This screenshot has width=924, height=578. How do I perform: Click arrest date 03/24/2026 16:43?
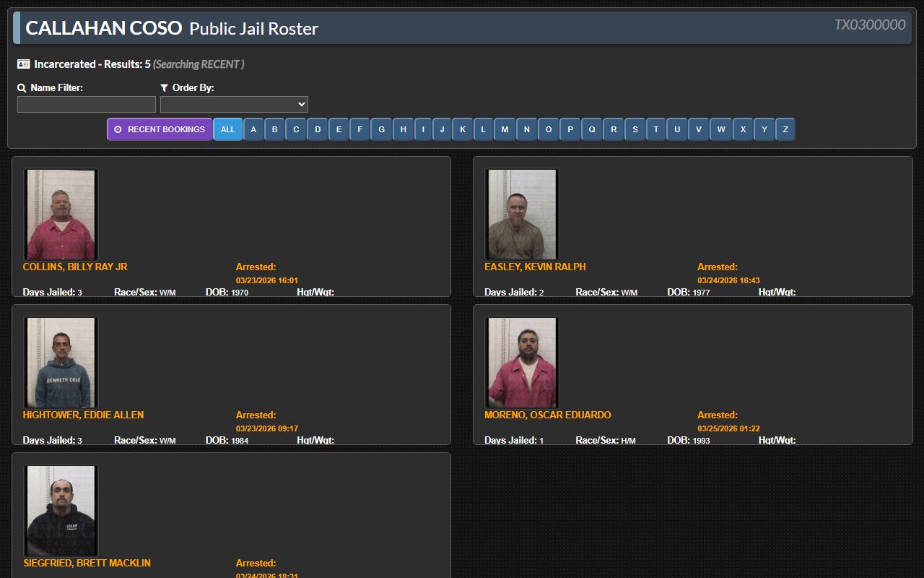point(728,280)
